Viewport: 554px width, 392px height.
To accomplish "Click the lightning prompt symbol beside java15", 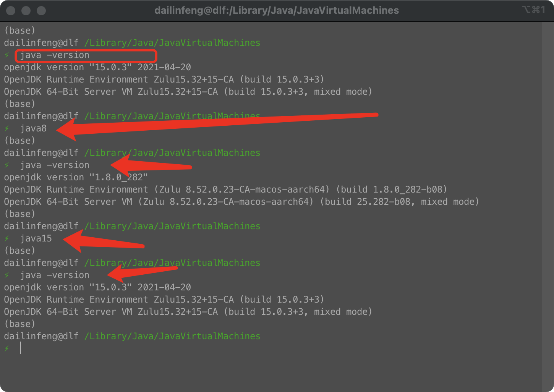I will tap(7, 238).
